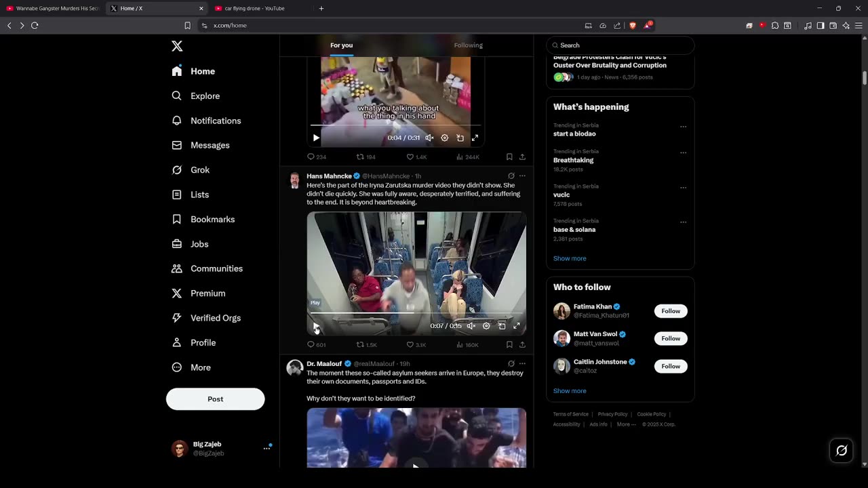Repost the post with 194 reposts

[x=366, y=157]
